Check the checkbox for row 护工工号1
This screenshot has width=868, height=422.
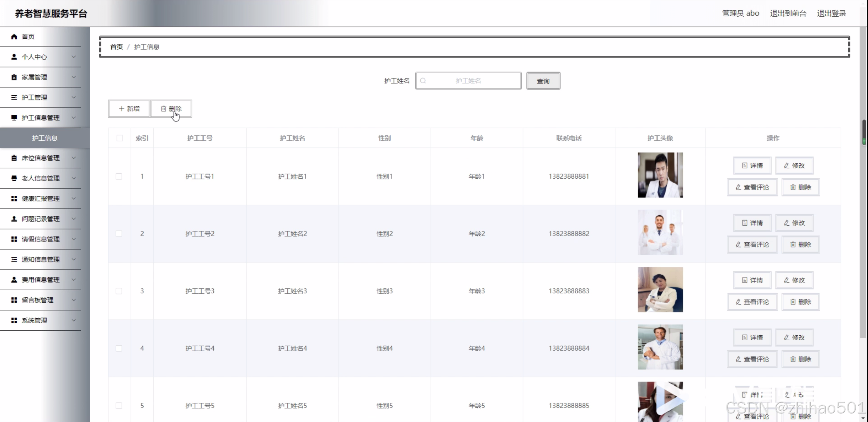(x=119, y=177)
